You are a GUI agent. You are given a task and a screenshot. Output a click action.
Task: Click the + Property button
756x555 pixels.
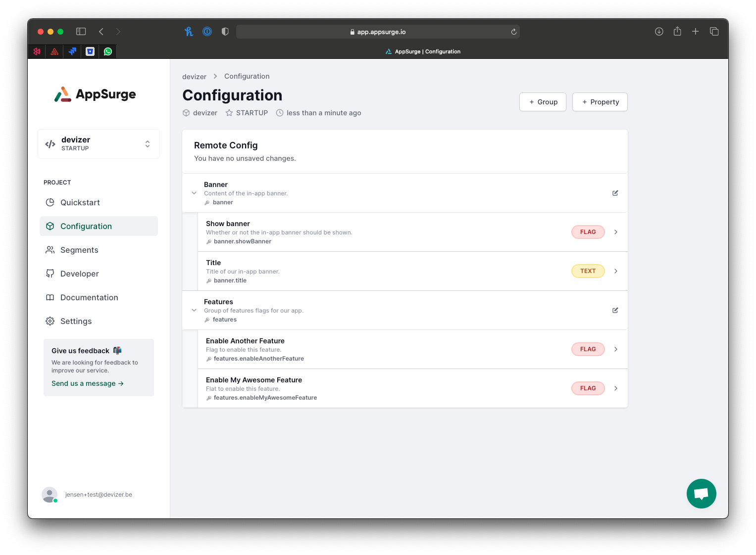pyautogui.click(x=600, y=102)
